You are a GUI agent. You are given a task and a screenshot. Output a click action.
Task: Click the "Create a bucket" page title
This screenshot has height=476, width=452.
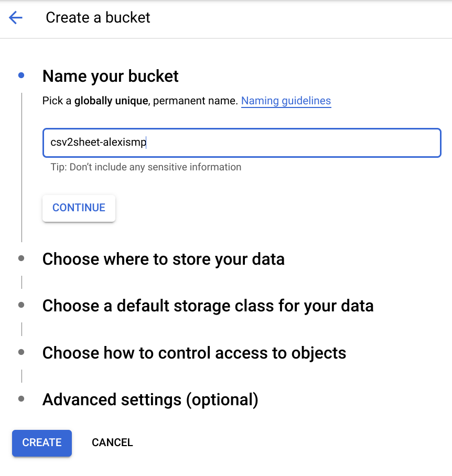pyautogui.click(x=98, y=17)
